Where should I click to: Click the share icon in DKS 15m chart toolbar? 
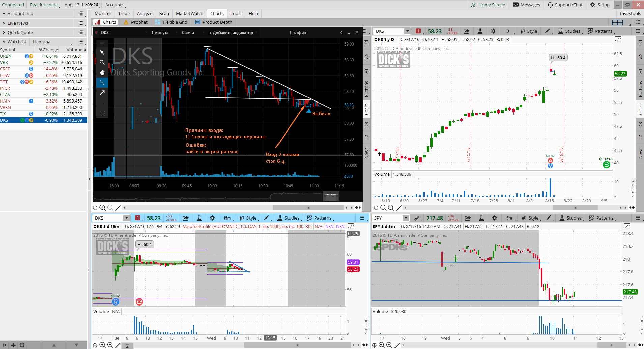click(x=185, y=218)
